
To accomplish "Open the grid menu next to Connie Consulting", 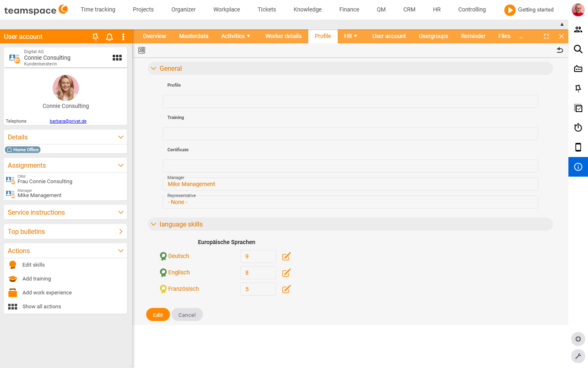I will pos(117,58).
